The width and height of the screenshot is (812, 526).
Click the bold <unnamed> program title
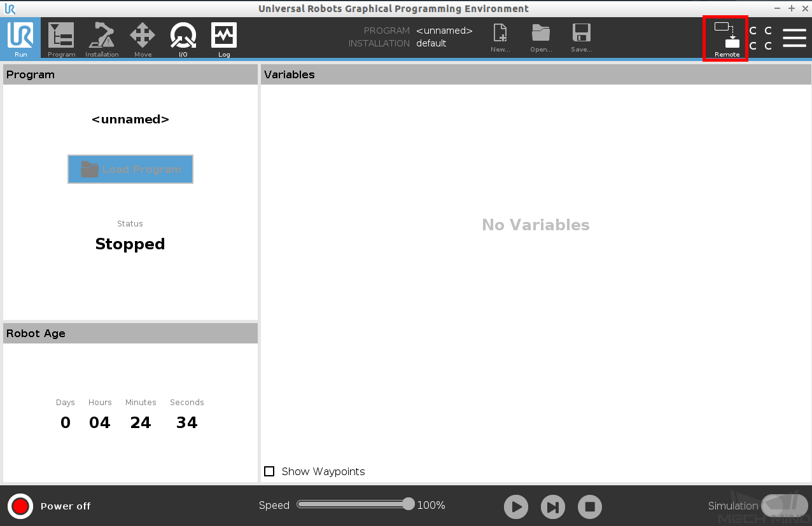pyautogui.click(x=130, y=120)
